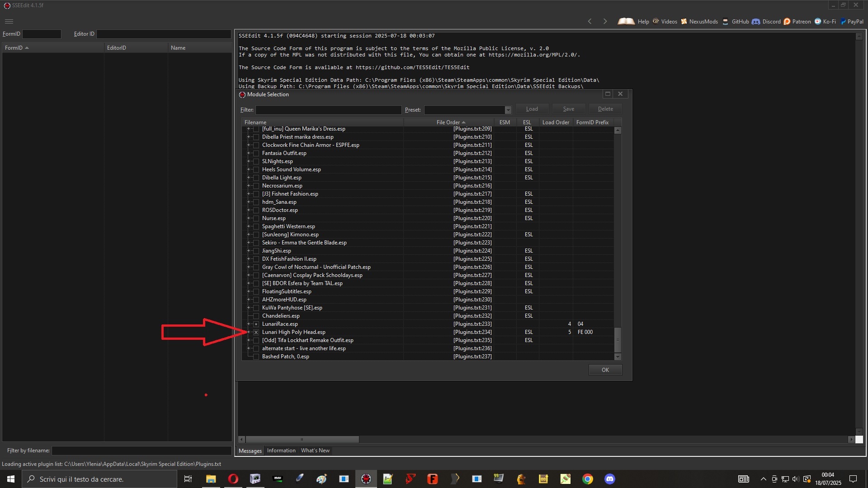The height and width of the screenshot is (488, 868).
Task: Open the hamburger menu in SSEEdit
Action: tap(9, 21)
